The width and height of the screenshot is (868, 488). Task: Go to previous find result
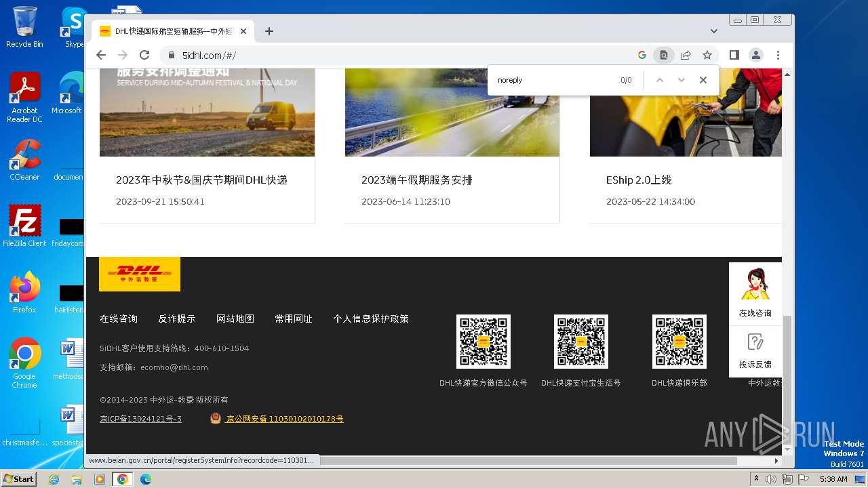pos(659,80)
